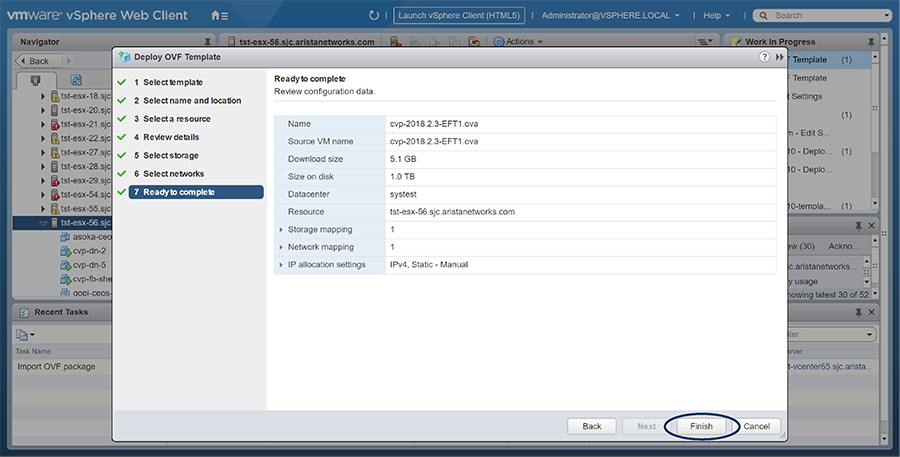Go to step 5 Select storage
Viewport: 900px width, 457px height.
coord(166,156)
